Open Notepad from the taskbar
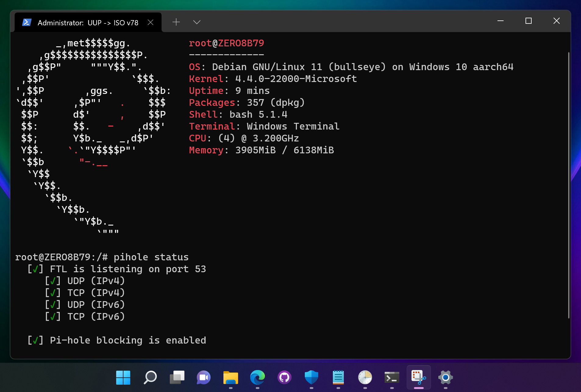Viewport: 581px width, 392px height. tap(338, 378)
